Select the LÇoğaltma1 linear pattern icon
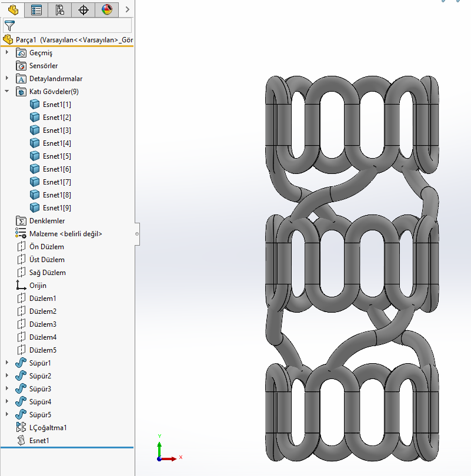471x476 pixels. pyautogui.click(x=21, y=428)
